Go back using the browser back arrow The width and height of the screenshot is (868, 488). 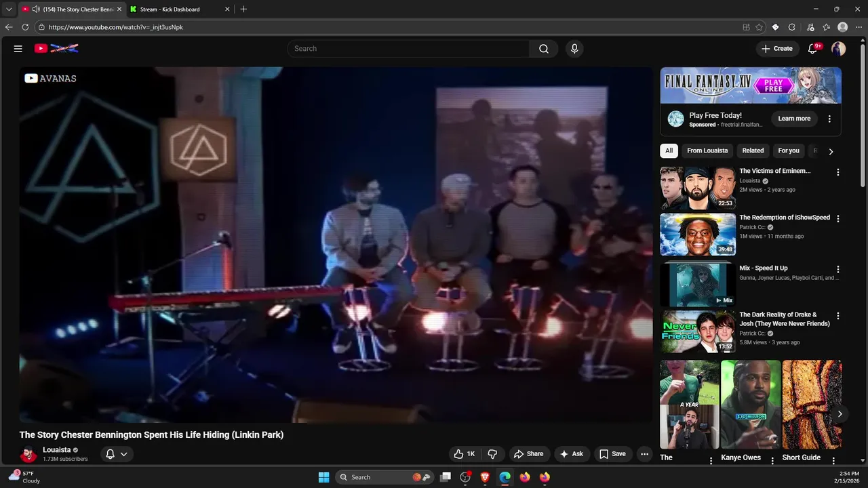9,27
